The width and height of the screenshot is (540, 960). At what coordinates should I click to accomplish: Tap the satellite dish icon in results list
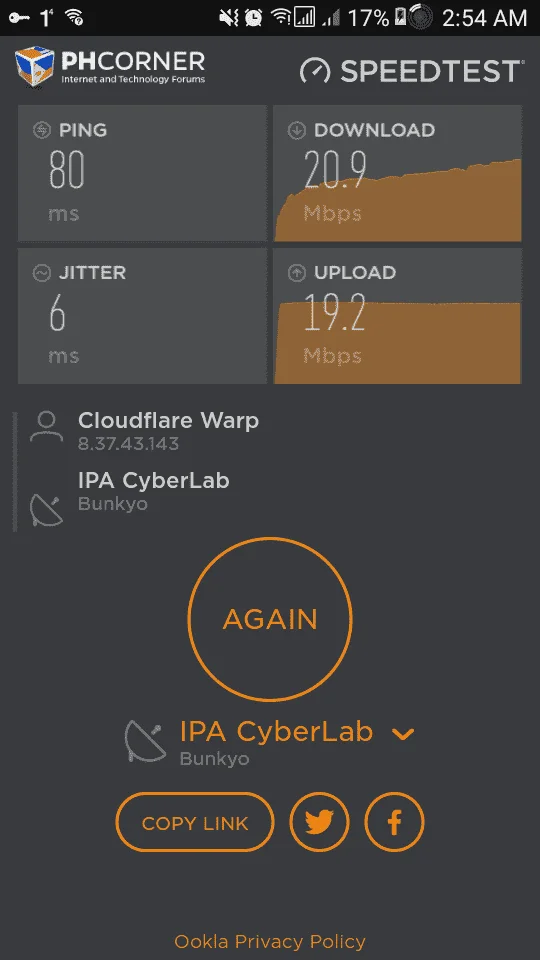tap(47, 511)
